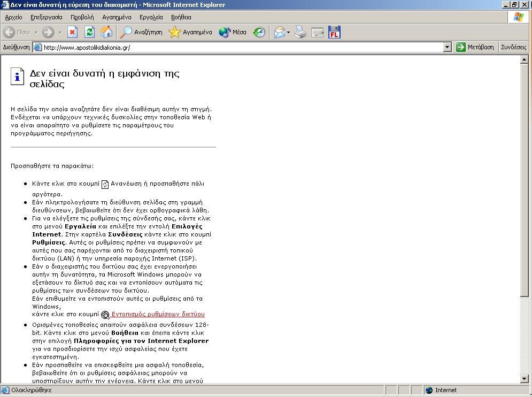Open the Εργαλεία menu
The height and width of the screenshot is (397, 532).
coord(151,17)
